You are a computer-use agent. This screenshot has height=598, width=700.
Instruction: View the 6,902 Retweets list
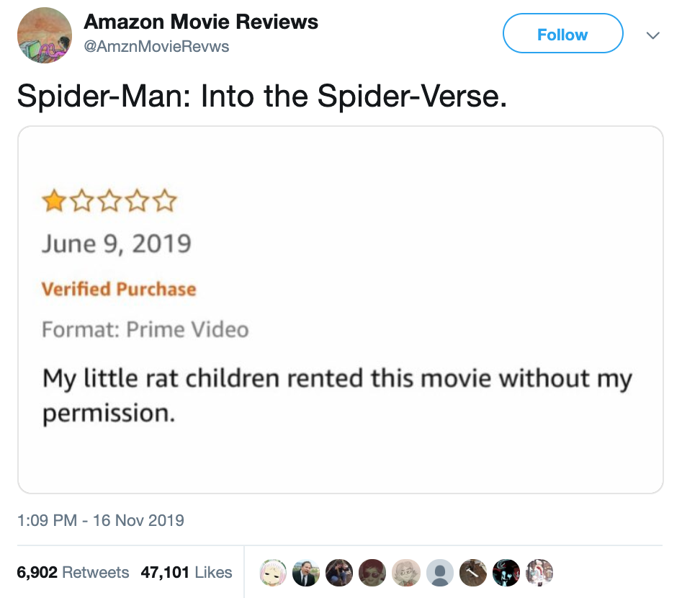click(x=73, y=572)
